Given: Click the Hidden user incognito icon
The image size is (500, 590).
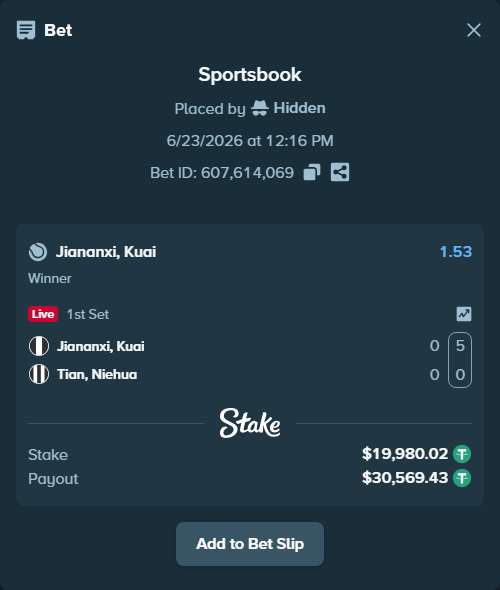Looking at the screenshot, I should click(260, 108).
